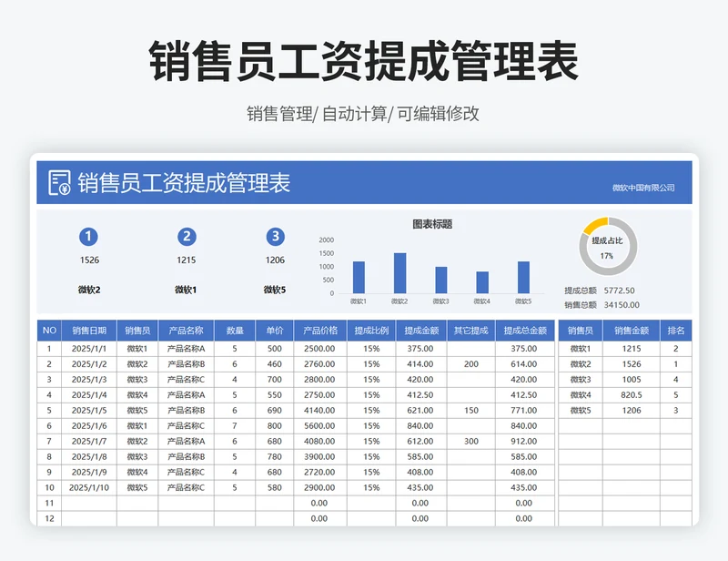The width and height of the screenshot is (728, 561).
Task: Click the 提成金额 column header
Action: 421,331
